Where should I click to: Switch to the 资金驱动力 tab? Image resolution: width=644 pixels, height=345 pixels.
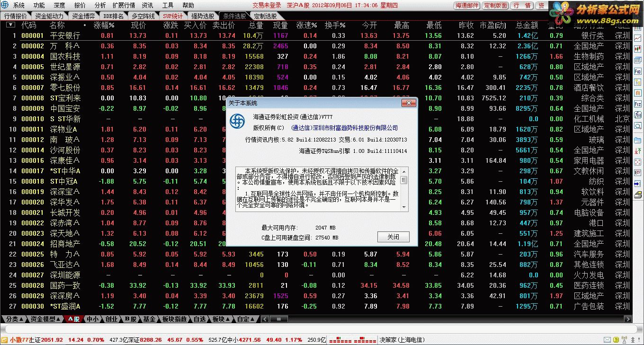point(49,16)
